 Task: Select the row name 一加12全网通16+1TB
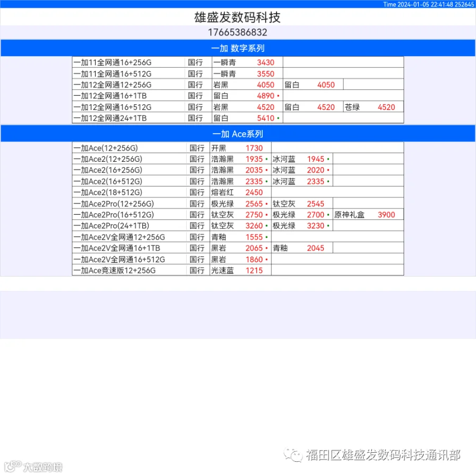click(110, 96)
